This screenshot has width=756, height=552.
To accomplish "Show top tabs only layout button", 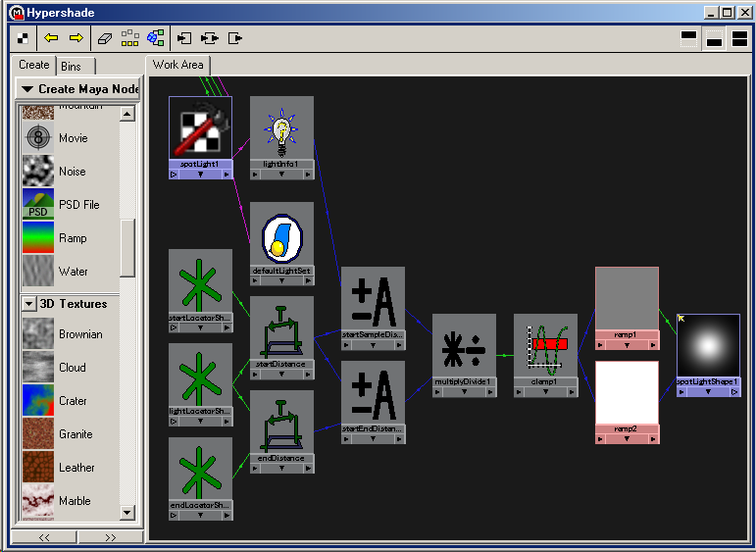I will [x=688, y=38].
